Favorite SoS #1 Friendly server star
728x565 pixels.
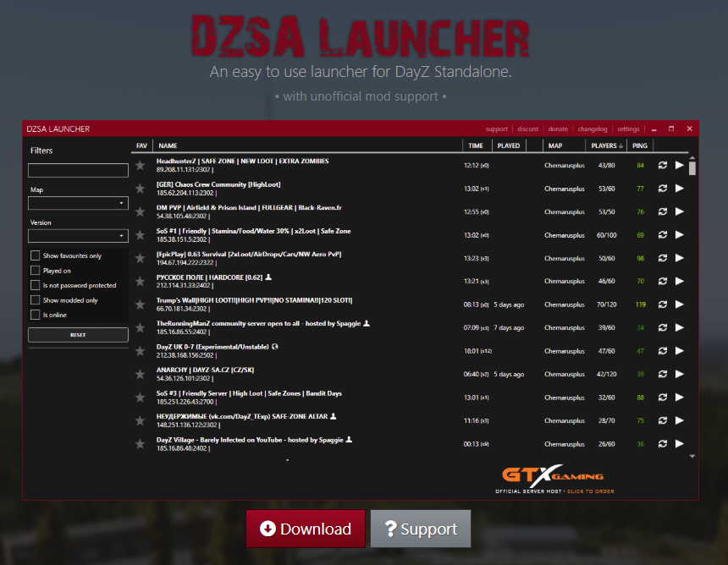[x=140, y=235]
